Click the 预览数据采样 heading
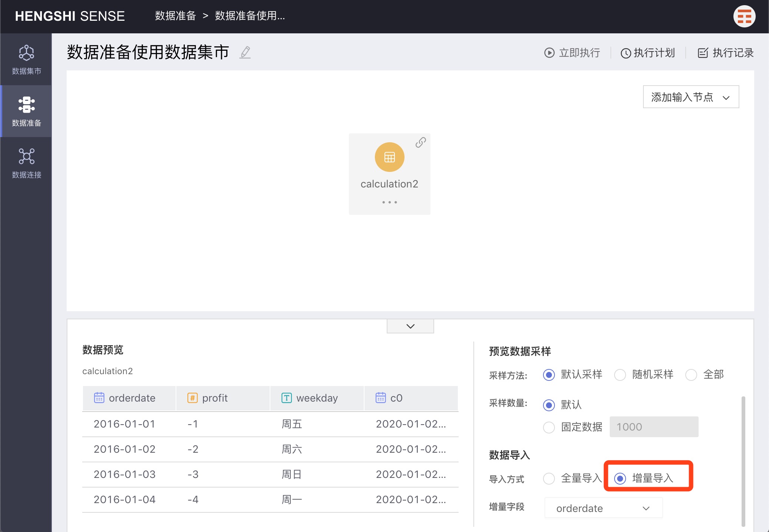The width and height of the screenshot is (769, 532). (x=520, y=351)
